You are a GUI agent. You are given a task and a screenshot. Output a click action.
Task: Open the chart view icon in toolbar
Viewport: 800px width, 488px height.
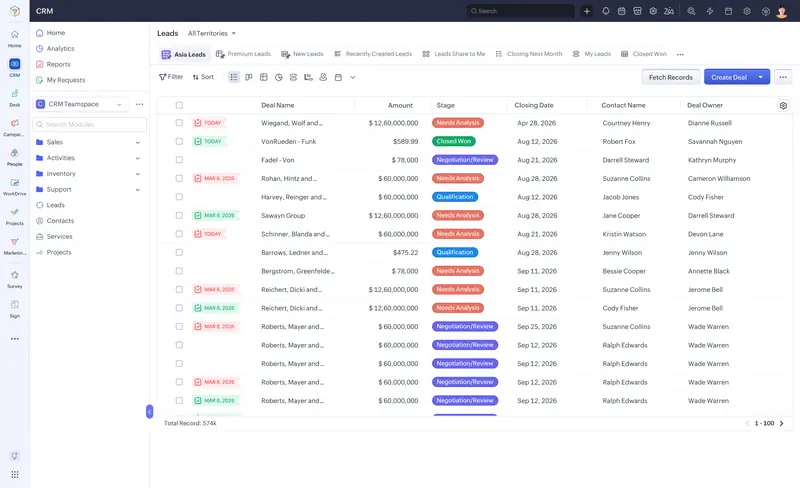pos(308,77)
